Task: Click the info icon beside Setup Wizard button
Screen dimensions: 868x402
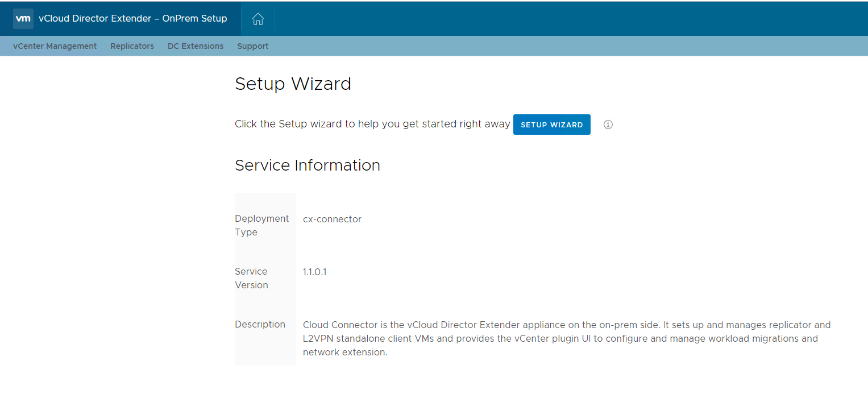Action: click(x=608, y=125)
